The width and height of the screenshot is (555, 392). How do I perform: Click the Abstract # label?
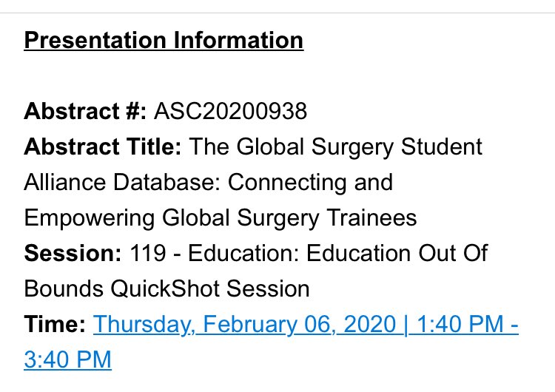(x=85, y=111)
